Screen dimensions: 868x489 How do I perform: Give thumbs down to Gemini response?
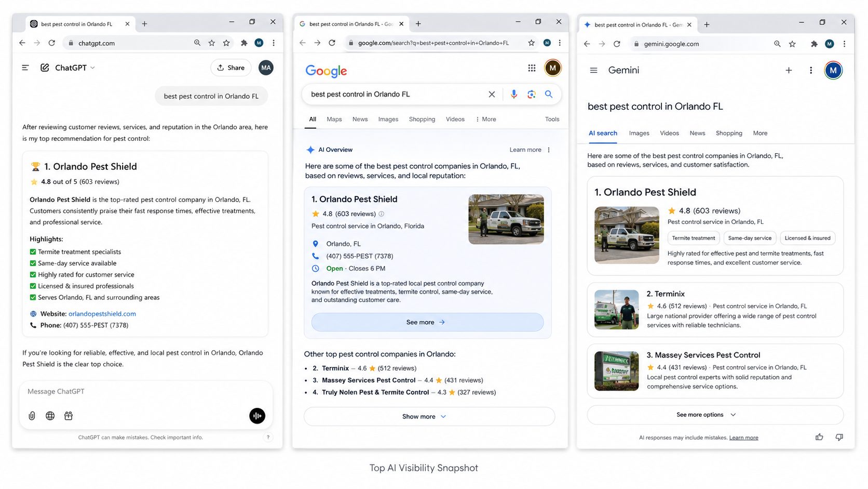pos(839,437)
